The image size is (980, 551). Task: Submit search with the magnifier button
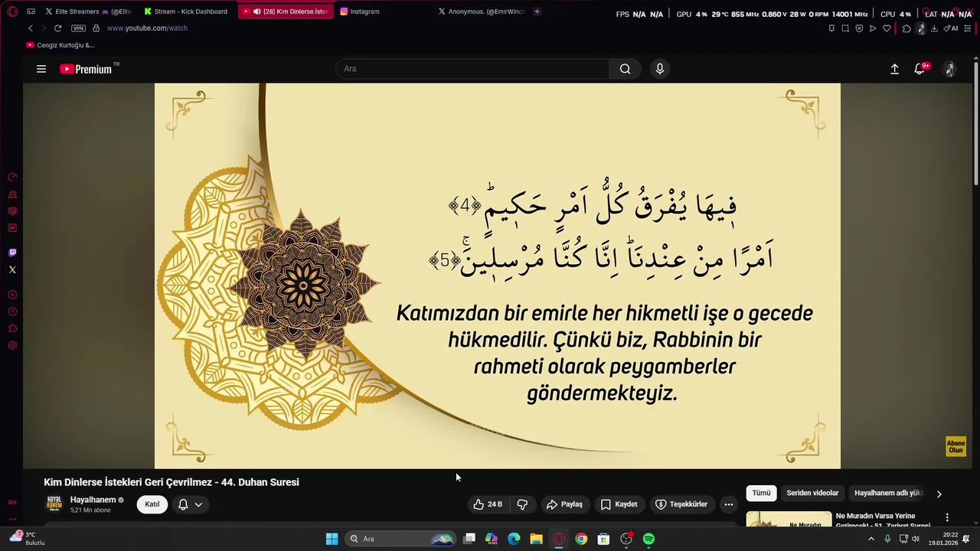coord(626,69)
